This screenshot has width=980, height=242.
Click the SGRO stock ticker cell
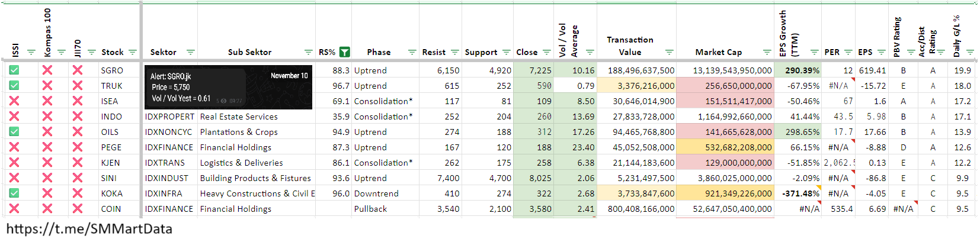click(x=112, y=70)
